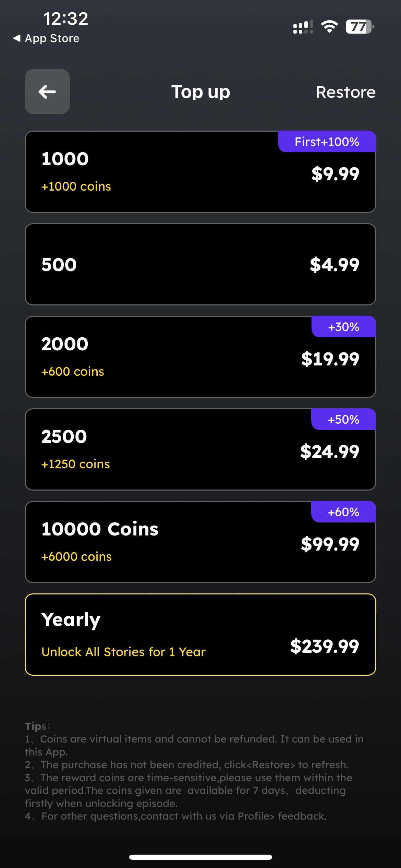The image size is (401, 868).
Task: Tap the Restore link
Action: click(x=345, y=92)
